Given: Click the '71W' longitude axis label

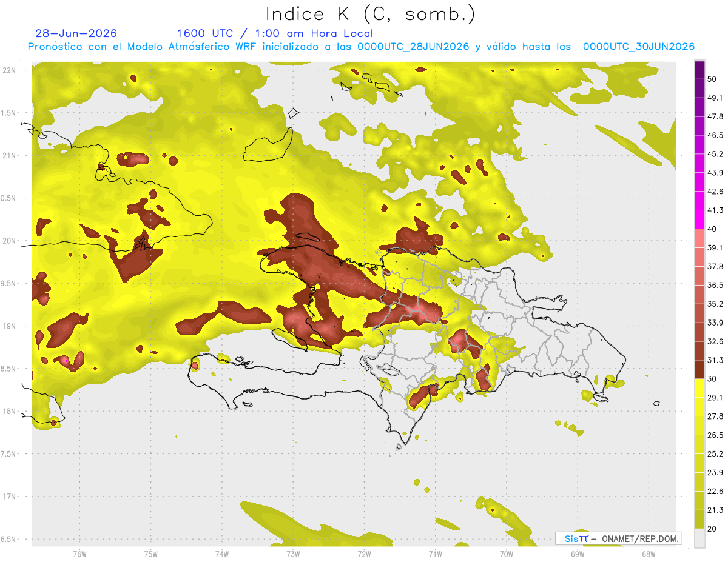Looking at the screenshot, I should 435,554.
